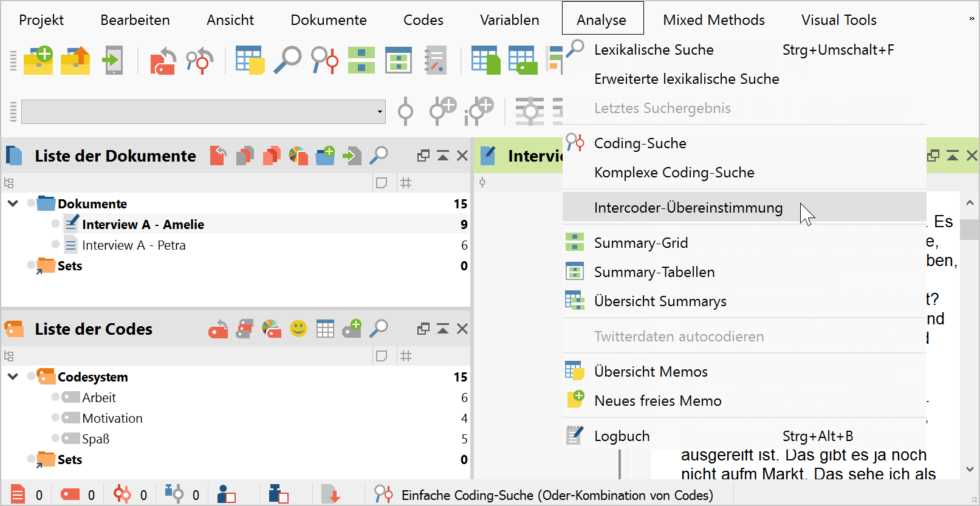Viewport: 980px width, 506px height.
Task: Expand the menu bar overflow chevron
Action: coord(971,19)
